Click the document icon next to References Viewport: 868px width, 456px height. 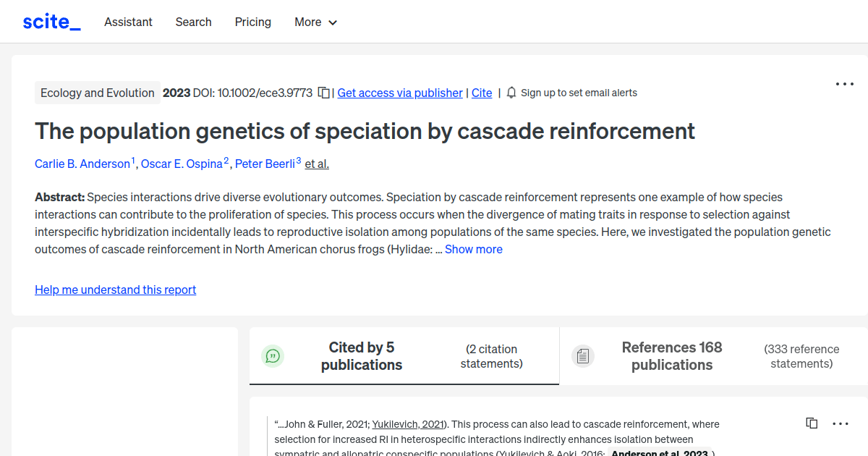point(583,355)
